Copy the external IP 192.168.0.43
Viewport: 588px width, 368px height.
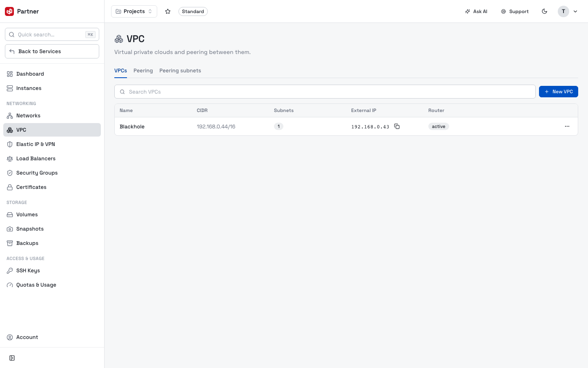pos(397,126)
